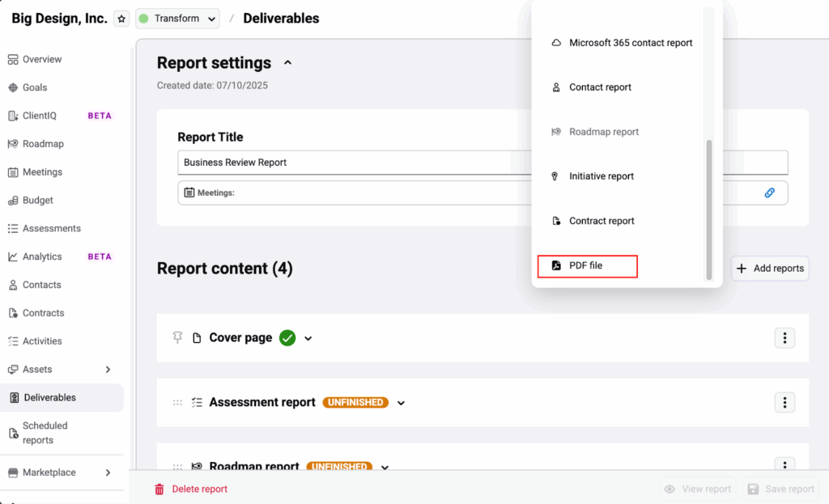
Task: Click the green checkmark status on Cover page
Action: coord(287,337)
